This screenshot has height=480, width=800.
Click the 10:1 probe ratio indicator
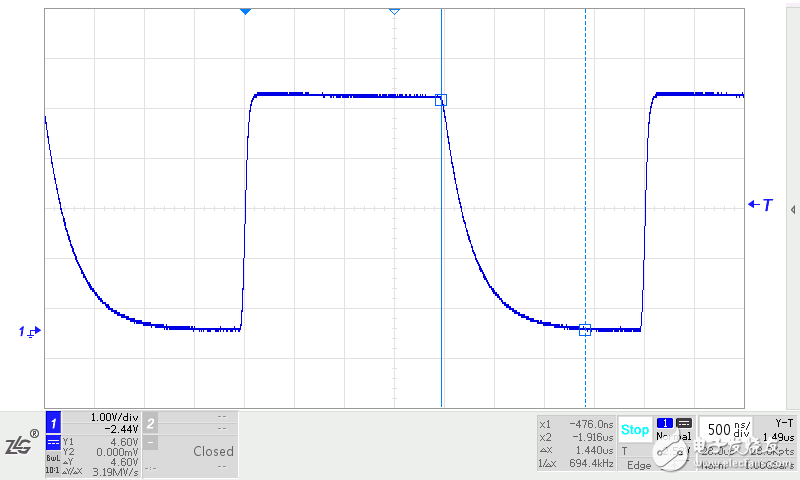coord(53,468)
